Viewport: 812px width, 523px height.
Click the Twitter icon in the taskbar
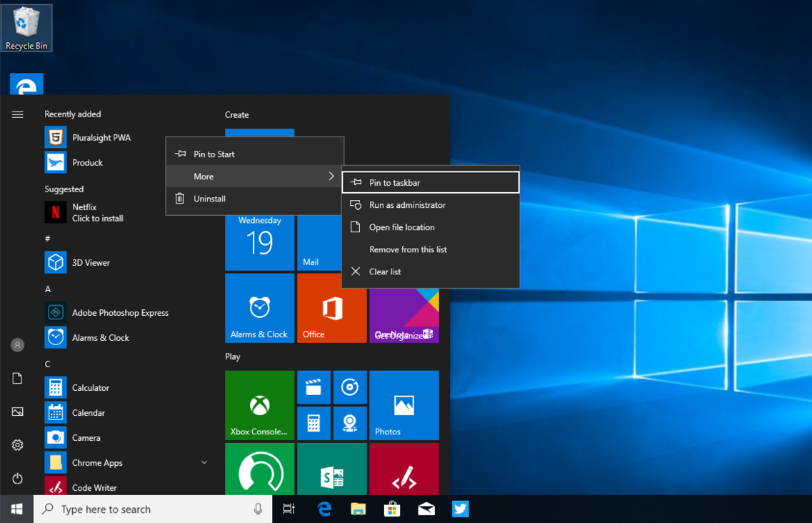460,509
